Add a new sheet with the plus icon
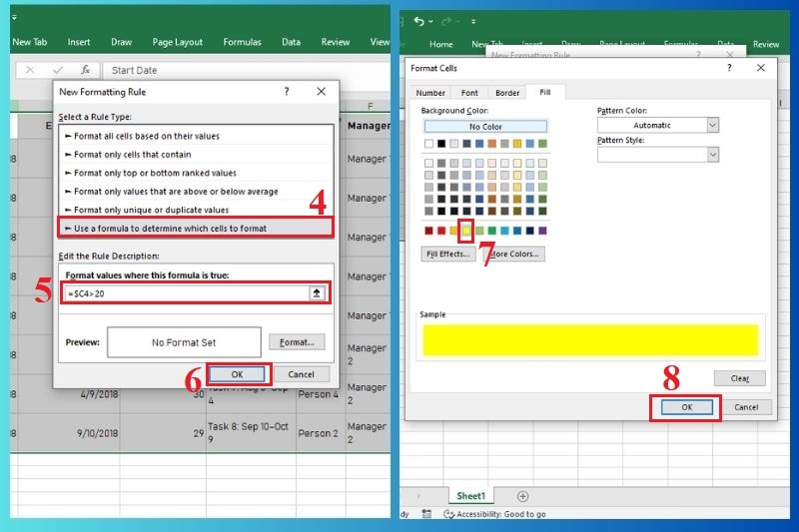 point(522,496)
